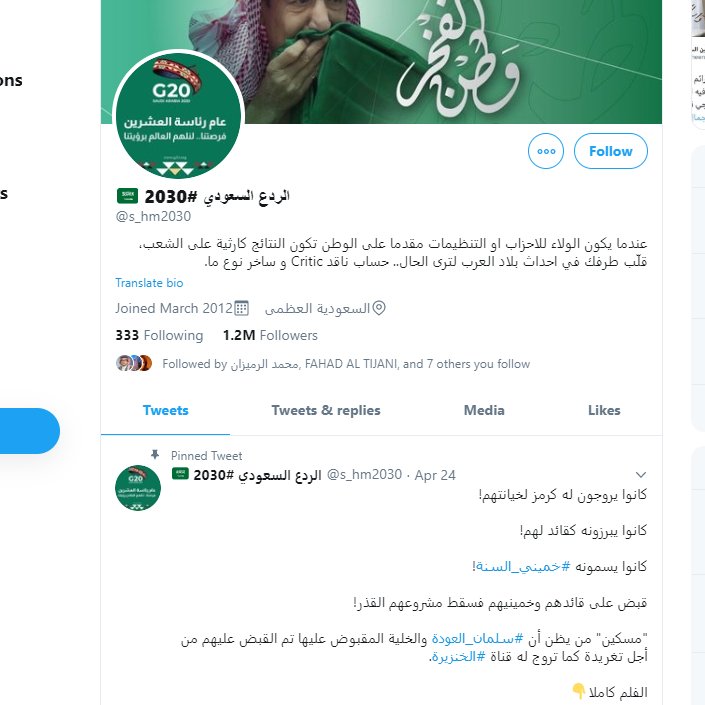Switch to the Media tab
Screen dimensions: 705x705
(x=484, y=411)
